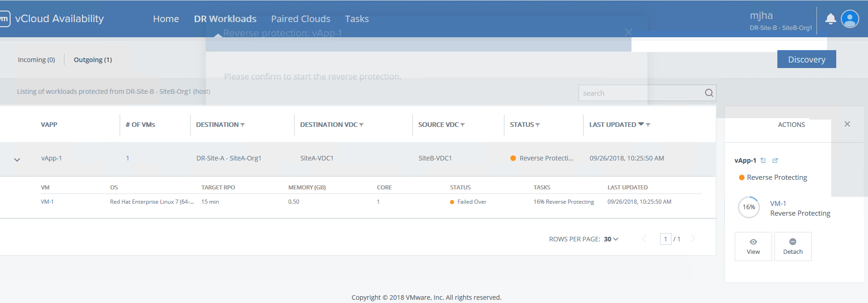Click the Failed Over status of VM-1
Screen dimensions: 868x303
(x=468, y=202)
